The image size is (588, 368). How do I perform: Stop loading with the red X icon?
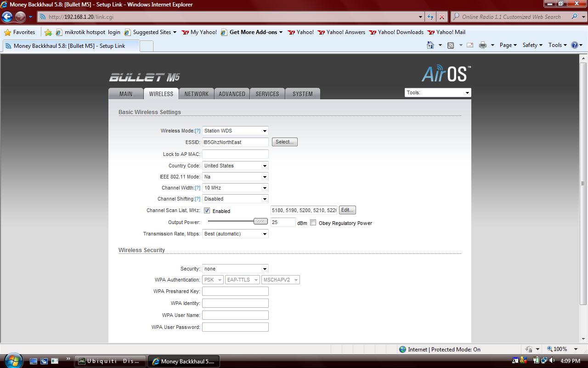click(442, 17)
